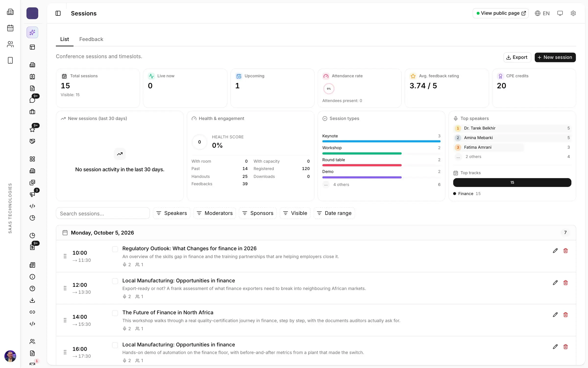Screen dimensions: 588x368
Task: Open the help question mark icon
Action: point(32,289)
